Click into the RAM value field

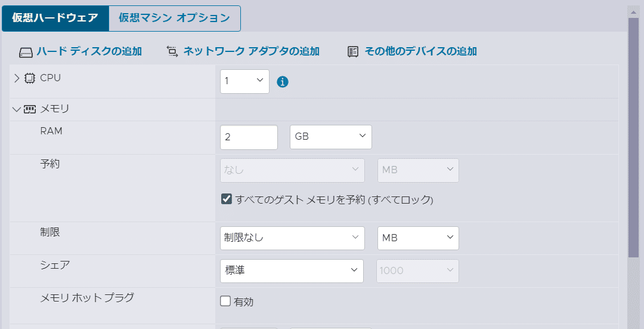249,137
